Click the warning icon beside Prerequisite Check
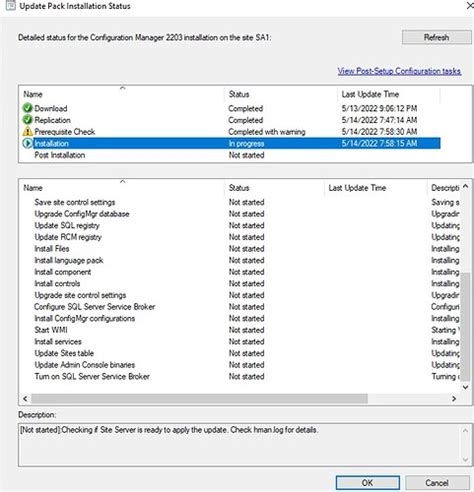The height and width of the screenshot is (492, 474). point(27,131)
